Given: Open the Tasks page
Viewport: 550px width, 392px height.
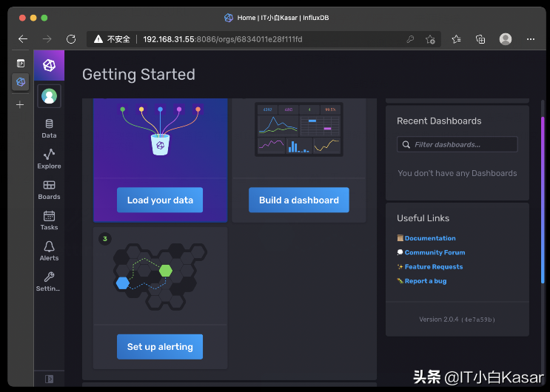Looking at the screenshot, I should 49,220.
